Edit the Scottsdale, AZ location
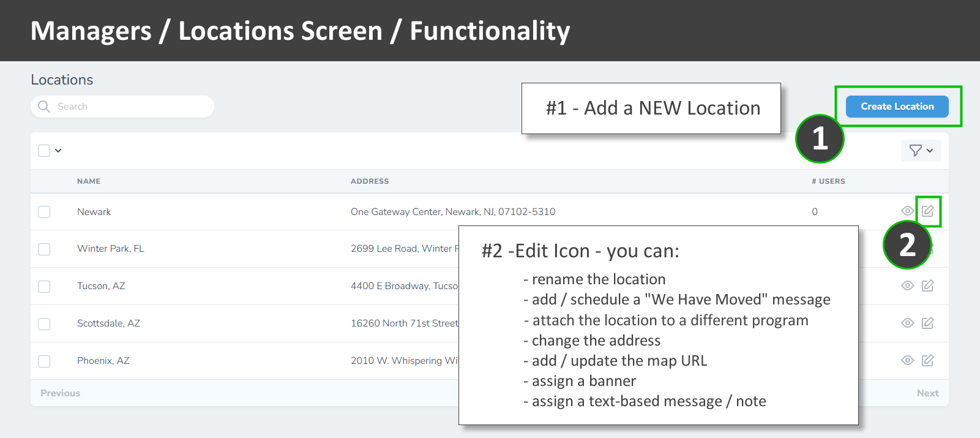This screenshot has height=438, width=980. (x=928, y=323)
